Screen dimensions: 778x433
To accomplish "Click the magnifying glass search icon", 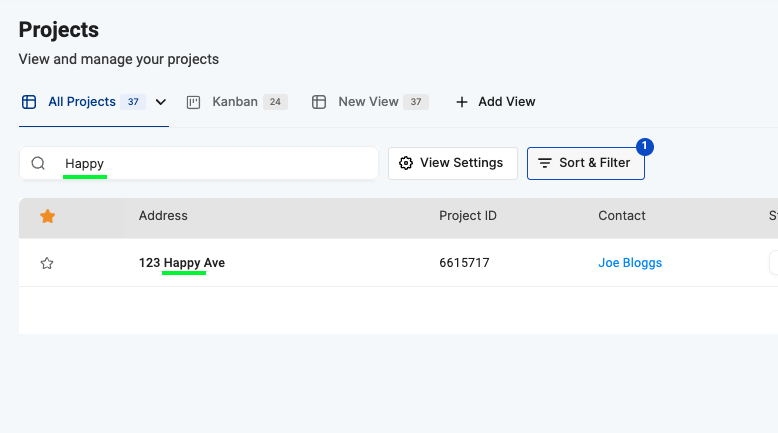I will pyautogui.click(x=38, y=163).
